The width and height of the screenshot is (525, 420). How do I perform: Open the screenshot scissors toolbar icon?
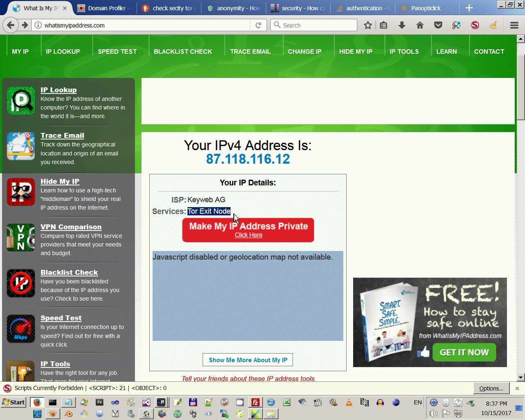coord(457,25)
